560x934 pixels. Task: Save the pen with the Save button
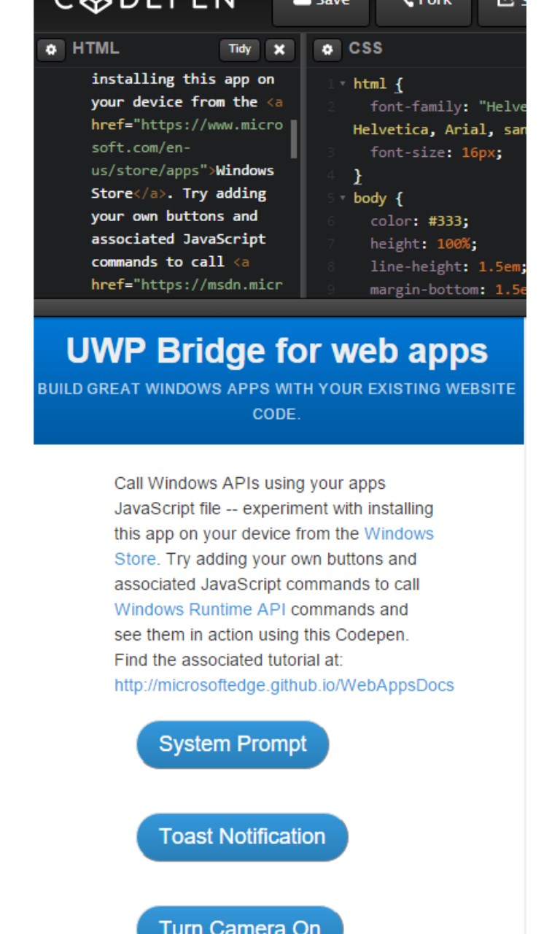click(322, 7)
